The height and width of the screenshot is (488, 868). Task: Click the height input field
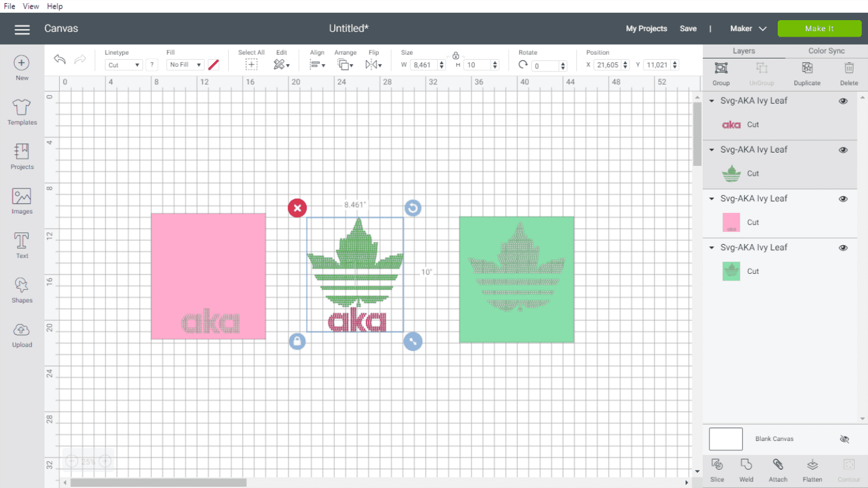click(476, 65)
